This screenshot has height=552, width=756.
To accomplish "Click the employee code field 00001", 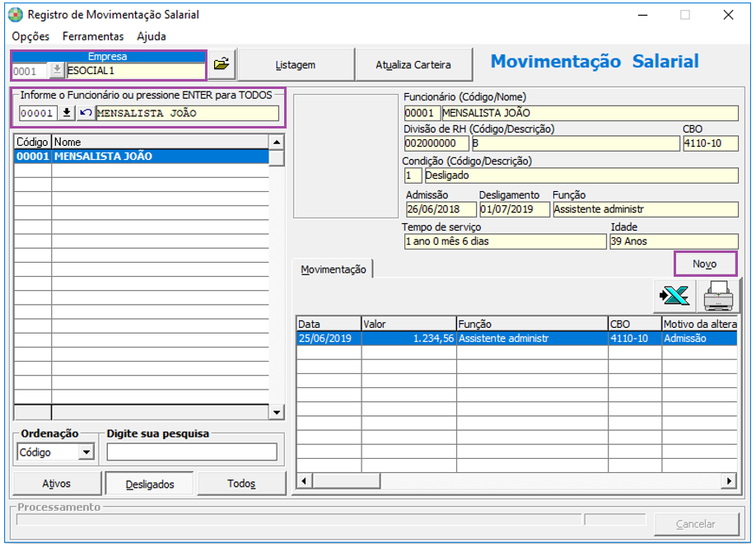I will 38,114.
